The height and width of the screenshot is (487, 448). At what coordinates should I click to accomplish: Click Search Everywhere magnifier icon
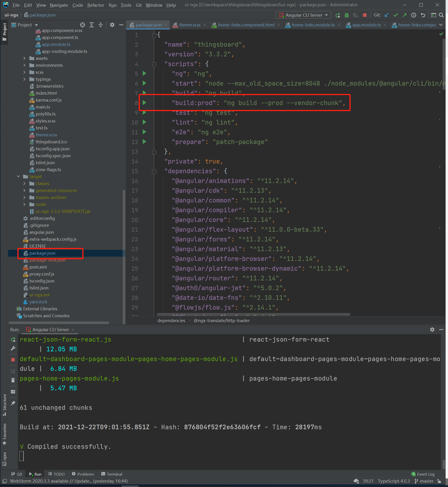pyautogui.click(x=441, y=15)
